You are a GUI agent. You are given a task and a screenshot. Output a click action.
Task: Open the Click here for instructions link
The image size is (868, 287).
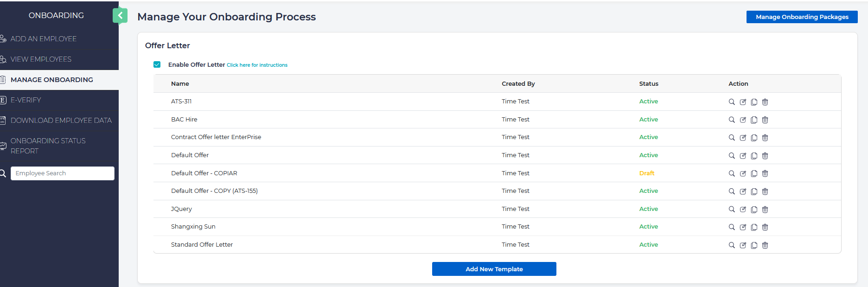coord(257,65)
